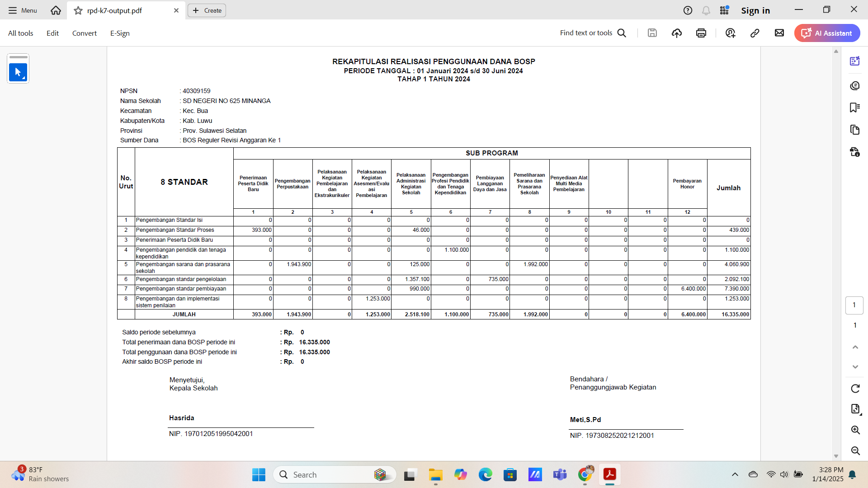Click the Sign in link
The image size is (868, 488).
755,10
